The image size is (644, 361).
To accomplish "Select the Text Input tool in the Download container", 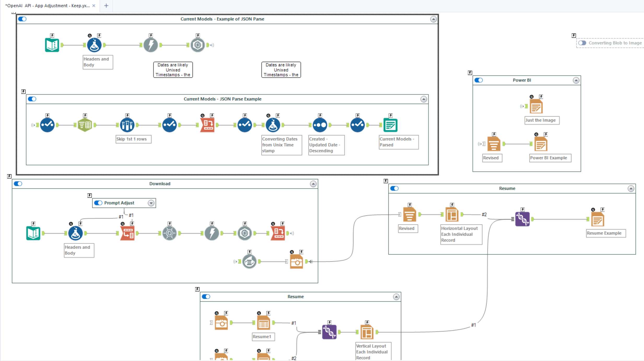I will pyautogui.click(x=33, y=233).
